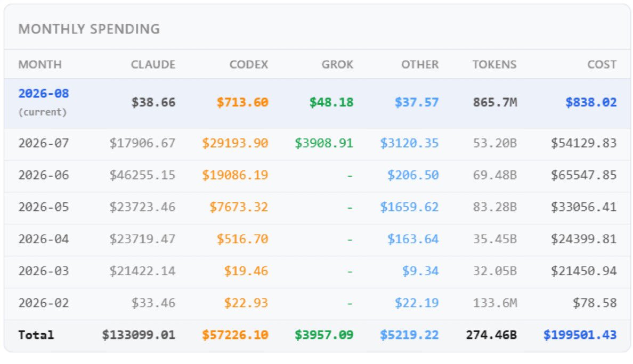Click the 69.48B tokens value
Viewport: 633px width, 364px height.
[495, 175]
